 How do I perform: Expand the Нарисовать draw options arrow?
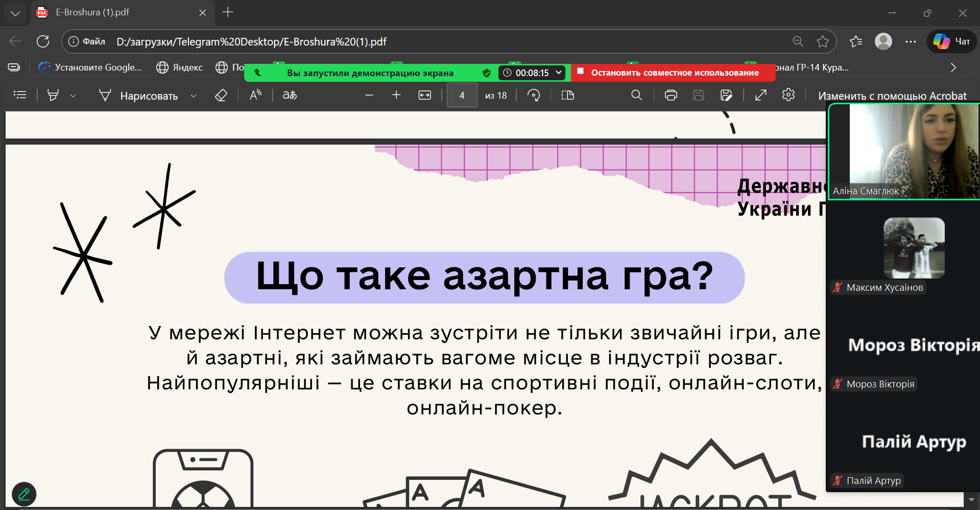coord(194,96)
